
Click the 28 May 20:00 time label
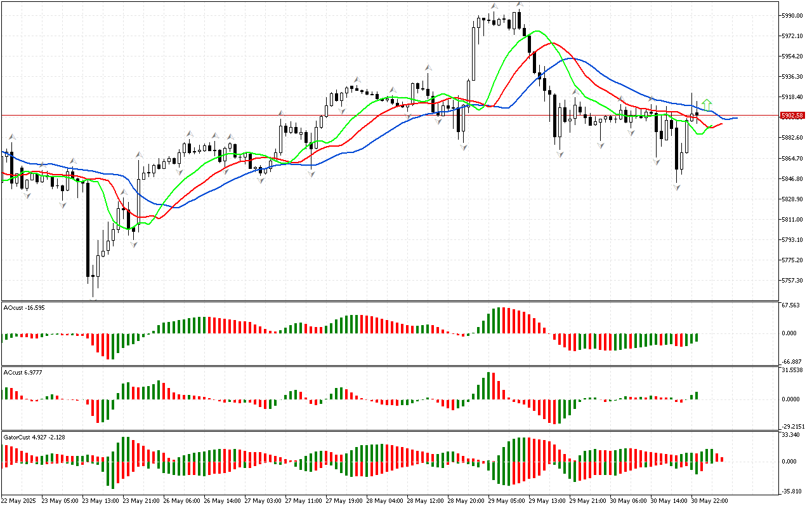[x=466, y=501]
